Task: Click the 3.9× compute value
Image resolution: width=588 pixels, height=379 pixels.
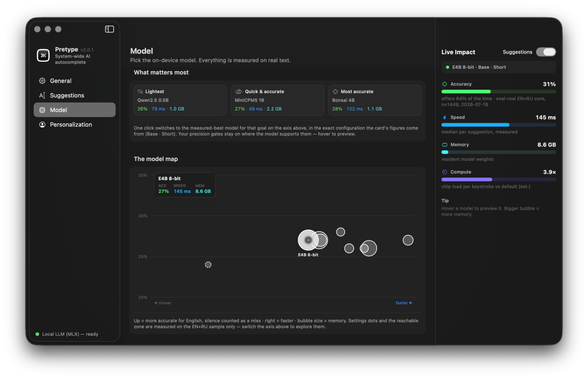Action: (549, 172)
